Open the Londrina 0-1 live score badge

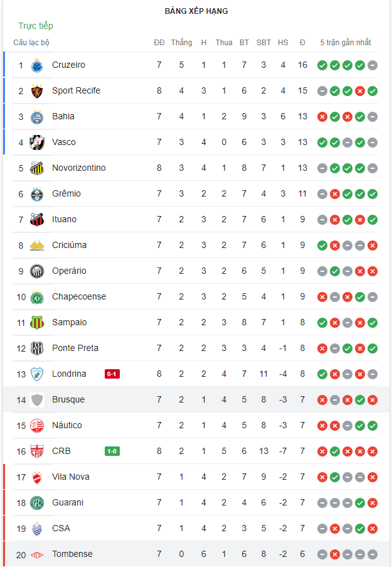tap(112, 374)
